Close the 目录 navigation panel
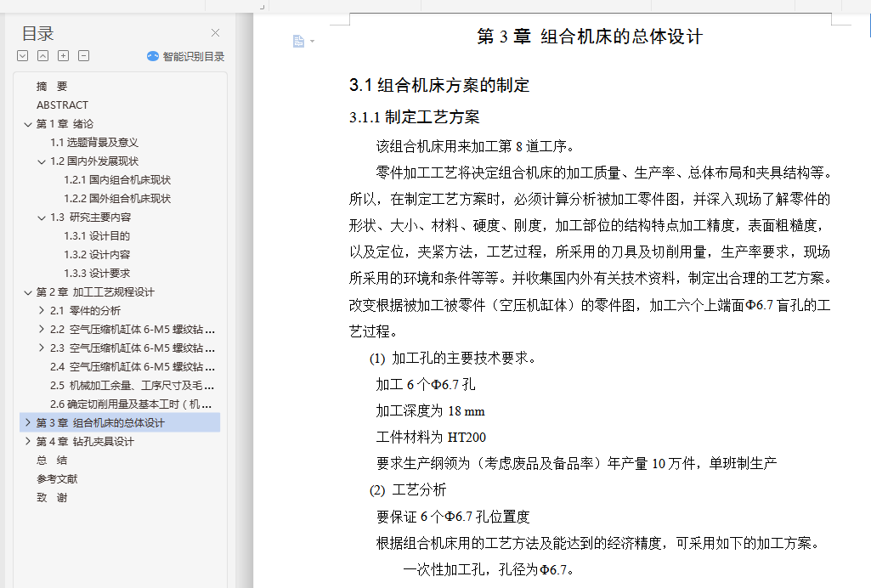 pos(216,33)
